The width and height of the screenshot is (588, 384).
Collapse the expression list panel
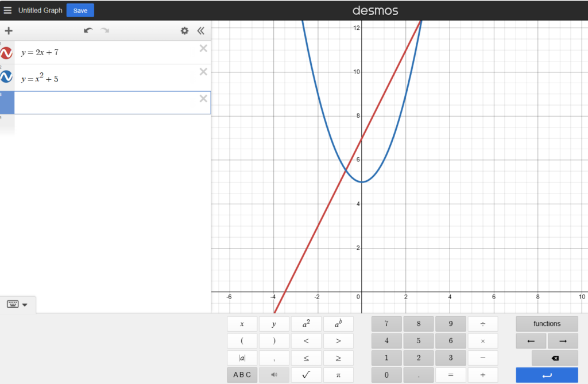click(x=201, y=31)
